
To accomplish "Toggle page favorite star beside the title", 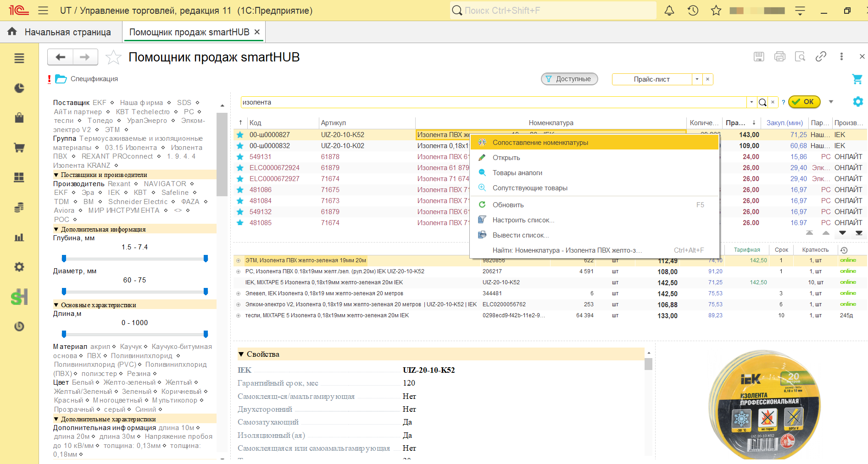I will [x=113, y=57].
